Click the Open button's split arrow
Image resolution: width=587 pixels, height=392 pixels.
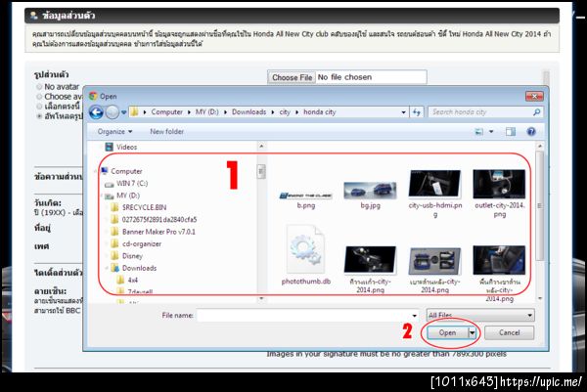click(x=473, y=332)
